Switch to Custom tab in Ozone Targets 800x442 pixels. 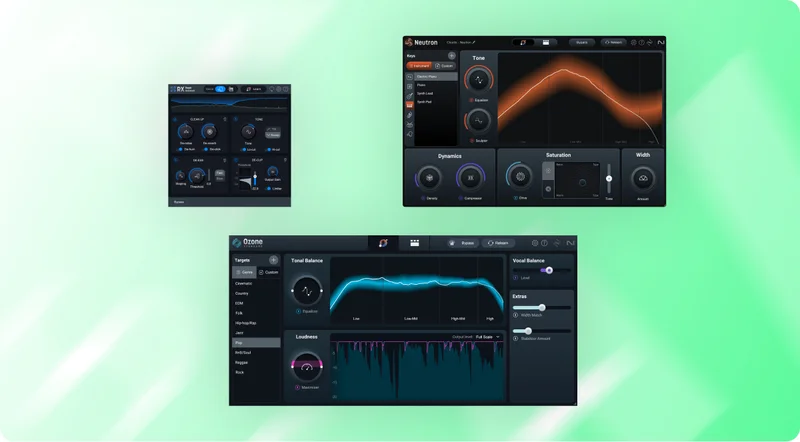[268, 273]
